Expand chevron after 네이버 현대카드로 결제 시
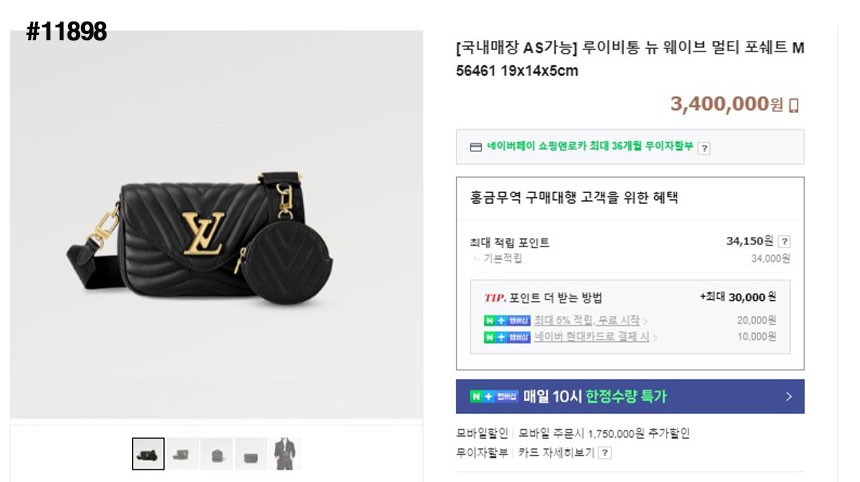This screenshot has height=482, width=860. click(656, 338)
